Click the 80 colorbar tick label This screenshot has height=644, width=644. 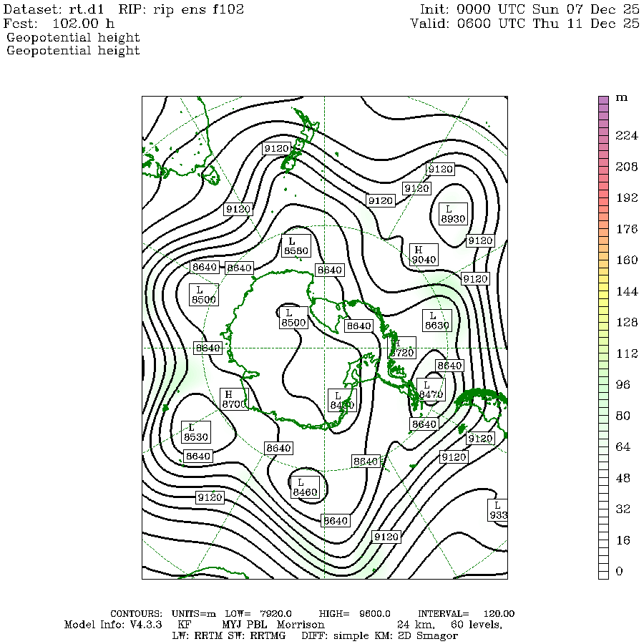[x=623, y=416]
